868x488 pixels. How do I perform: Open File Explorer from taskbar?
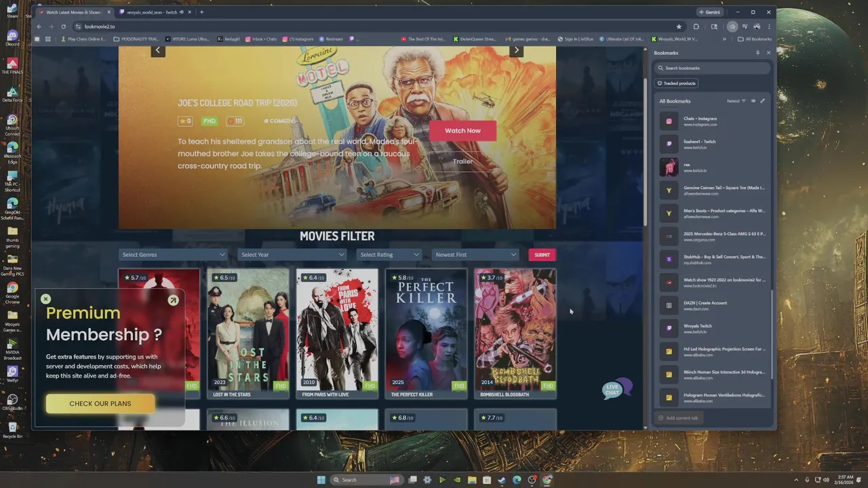[471, 480]
